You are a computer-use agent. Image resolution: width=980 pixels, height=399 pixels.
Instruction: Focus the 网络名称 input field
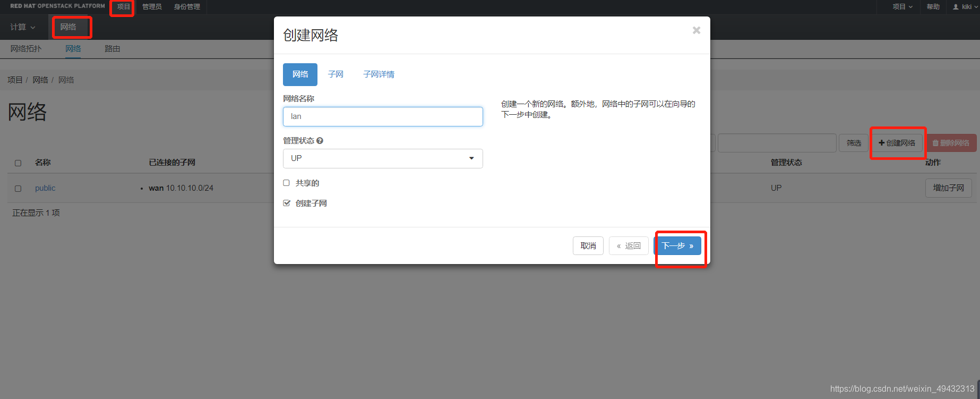pos(383,116)
